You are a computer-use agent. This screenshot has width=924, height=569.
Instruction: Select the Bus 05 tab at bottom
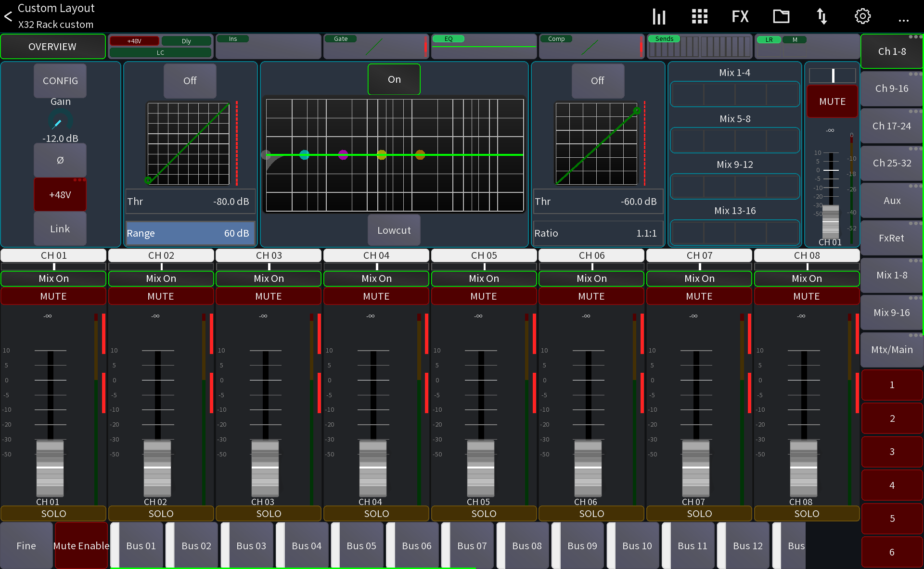point(361,545)
